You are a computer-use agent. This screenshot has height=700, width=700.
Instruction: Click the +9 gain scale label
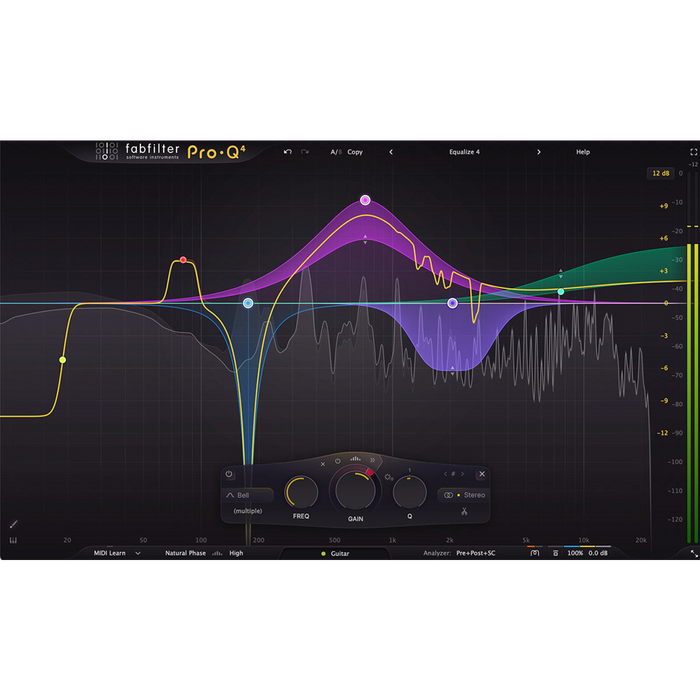click(x=663, y=206)
